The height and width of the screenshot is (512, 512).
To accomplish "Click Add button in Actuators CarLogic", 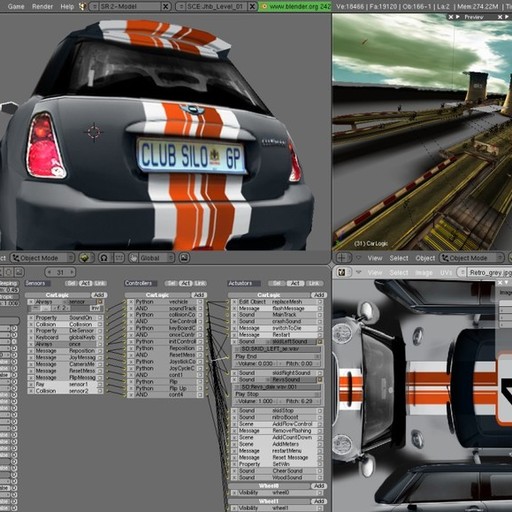I will pyautogui.click(x=319, y=295).
